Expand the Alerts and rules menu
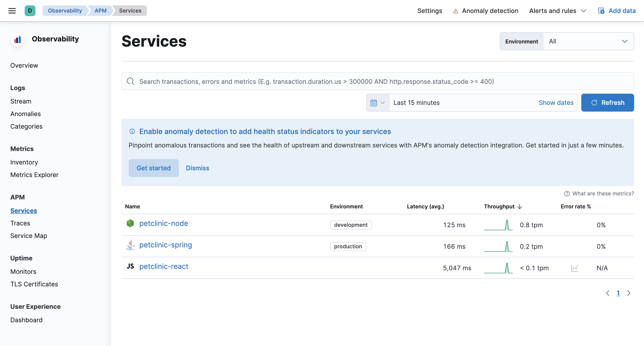Screen dimensions: 644x346 click(558, 11)
